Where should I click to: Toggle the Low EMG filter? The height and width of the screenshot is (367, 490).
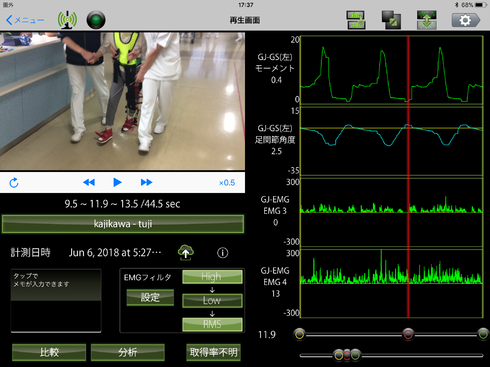212,300
